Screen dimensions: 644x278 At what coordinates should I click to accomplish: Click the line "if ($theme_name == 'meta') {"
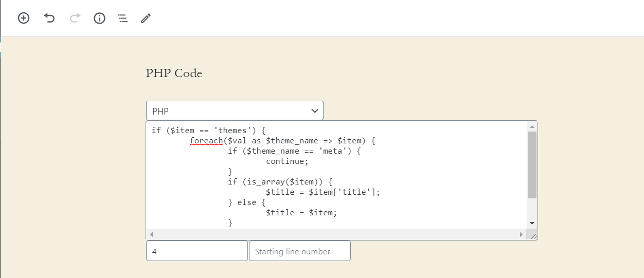(295, 151)
